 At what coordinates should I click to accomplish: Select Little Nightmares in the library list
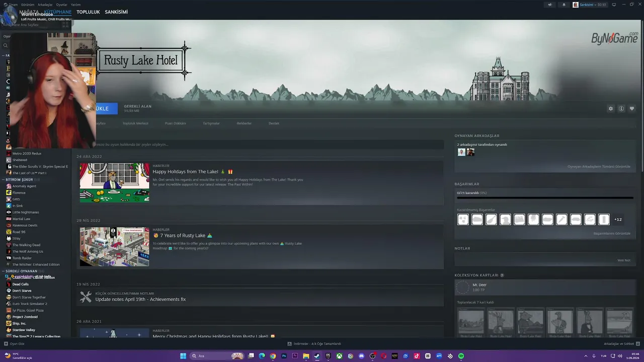[x=26, y=212]
